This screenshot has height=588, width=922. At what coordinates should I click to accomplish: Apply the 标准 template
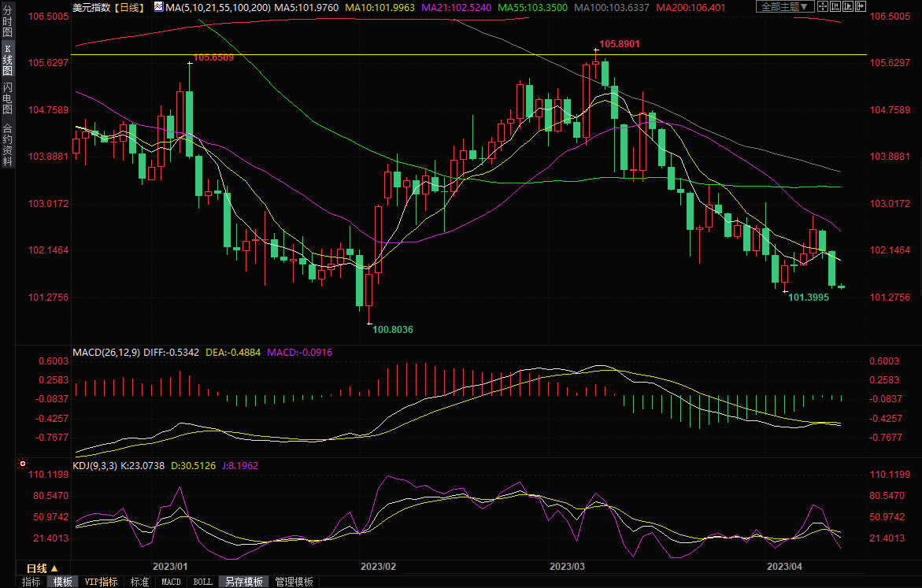139,582
